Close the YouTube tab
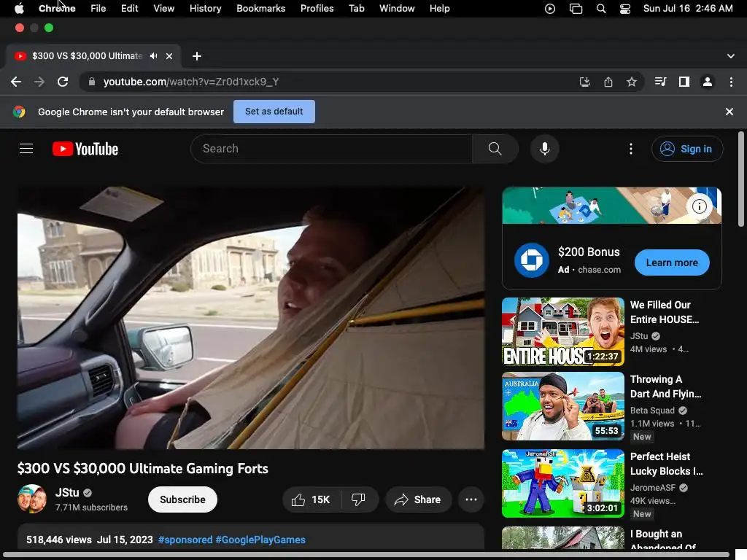747x560 pixels. (169, 56)
